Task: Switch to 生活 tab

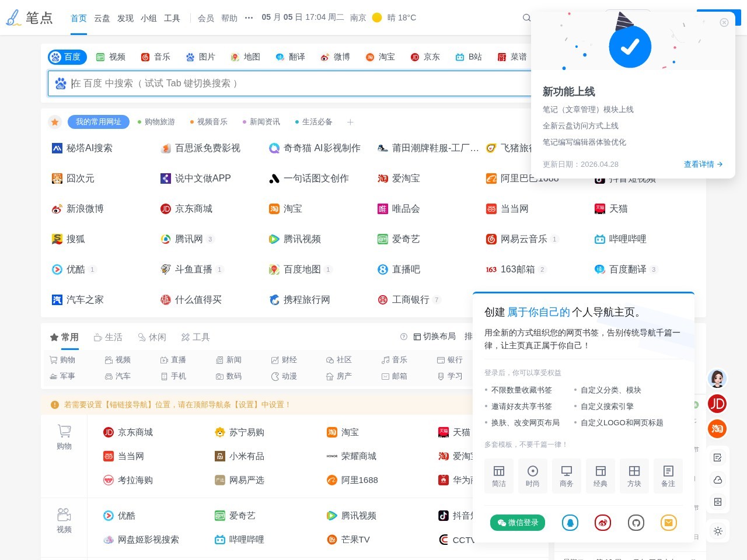Action: (x=108, y=337)
